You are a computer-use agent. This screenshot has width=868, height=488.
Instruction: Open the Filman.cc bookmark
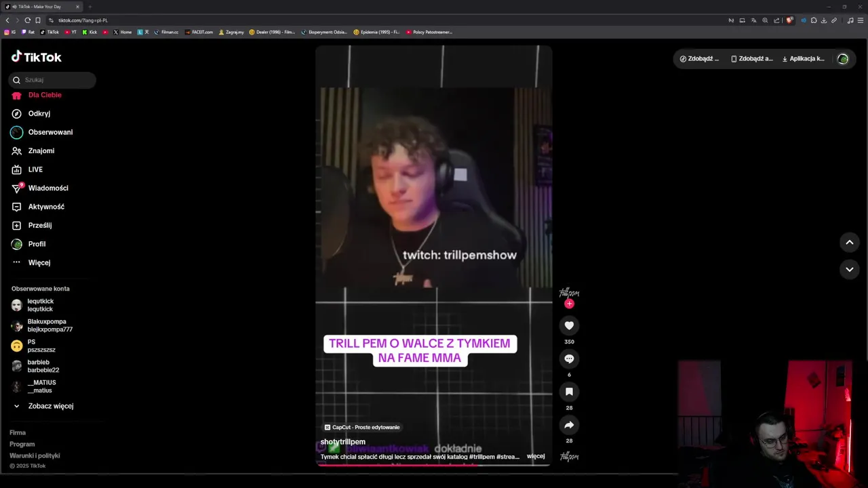pos(166,32)
